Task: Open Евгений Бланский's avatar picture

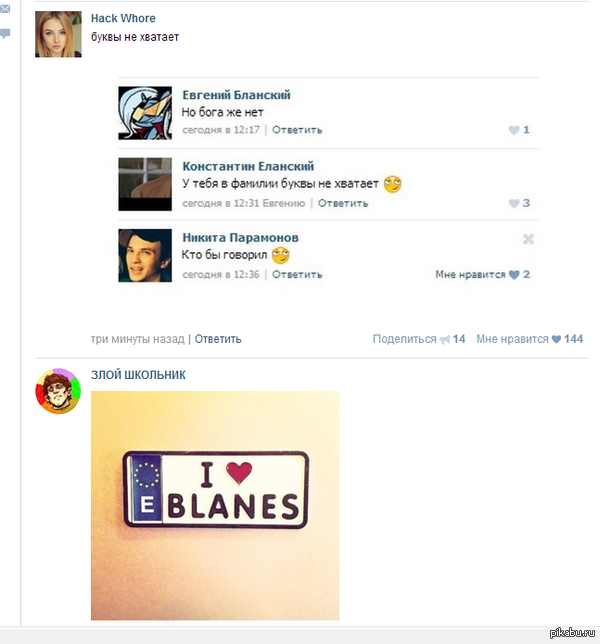Action: (145, 113)
